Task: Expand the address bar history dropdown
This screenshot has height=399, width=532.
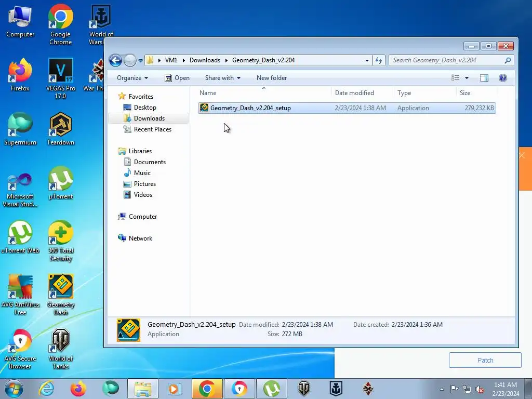Action: click(x=367, y=60)
